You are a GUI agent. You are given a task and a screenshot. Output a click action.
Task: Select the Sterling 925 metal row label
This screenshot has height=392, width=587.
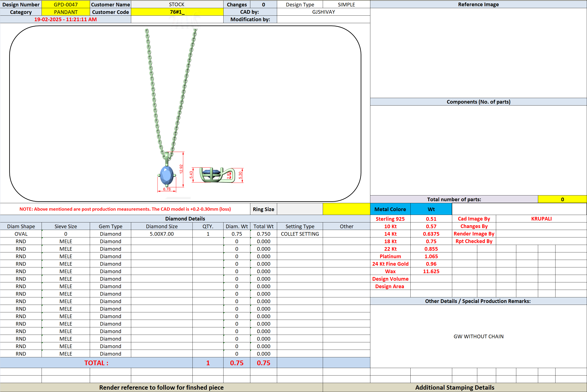tap(390, 219)
